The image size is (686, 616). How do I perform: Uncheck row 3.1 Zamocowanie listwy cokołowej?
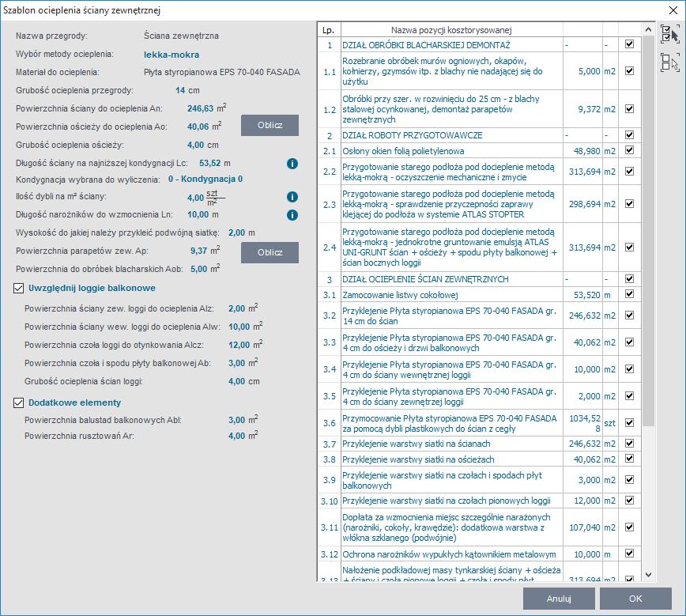tap(630, 294)
